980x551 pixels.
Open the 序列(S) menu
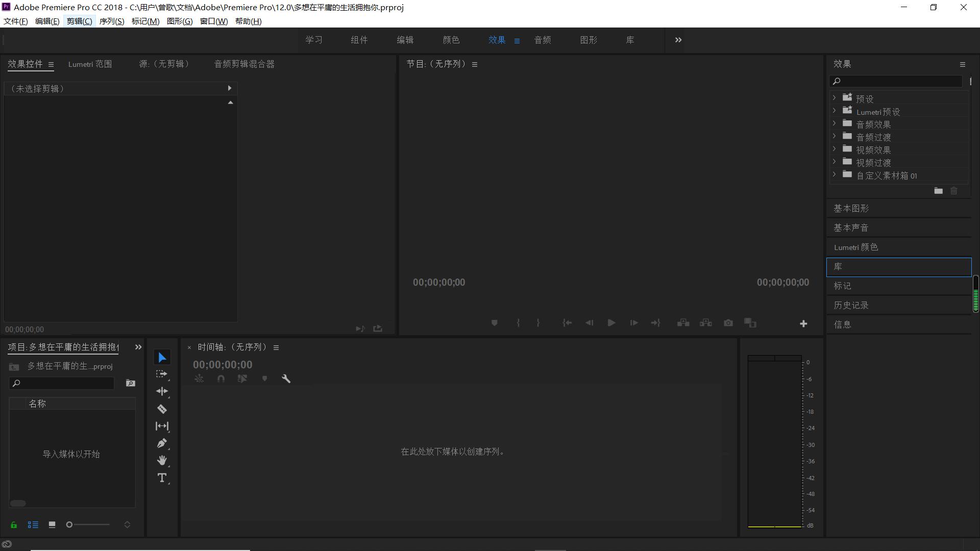(x=111, y=21)
